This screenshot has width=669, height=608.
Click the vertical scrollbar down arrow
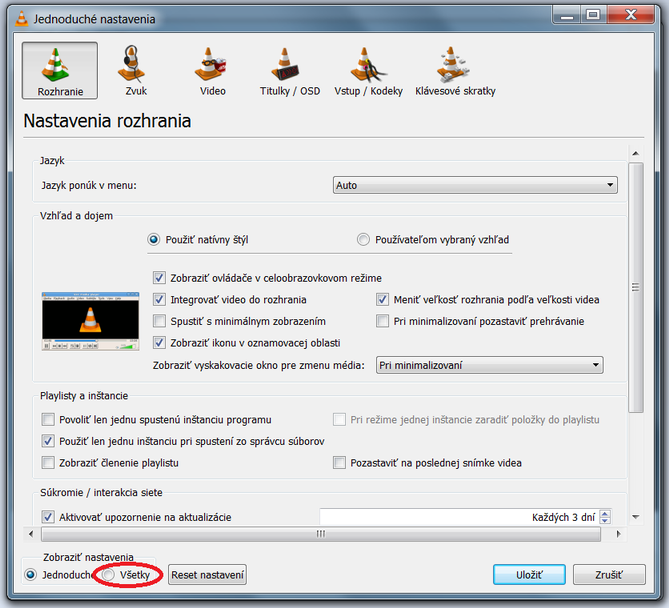(x=635, y=517)
